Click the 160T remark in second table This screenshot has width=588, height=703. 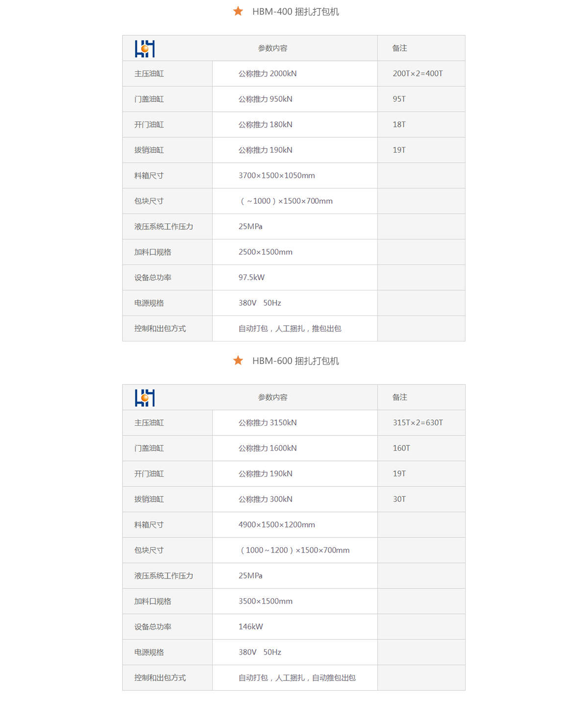[401, 448]
